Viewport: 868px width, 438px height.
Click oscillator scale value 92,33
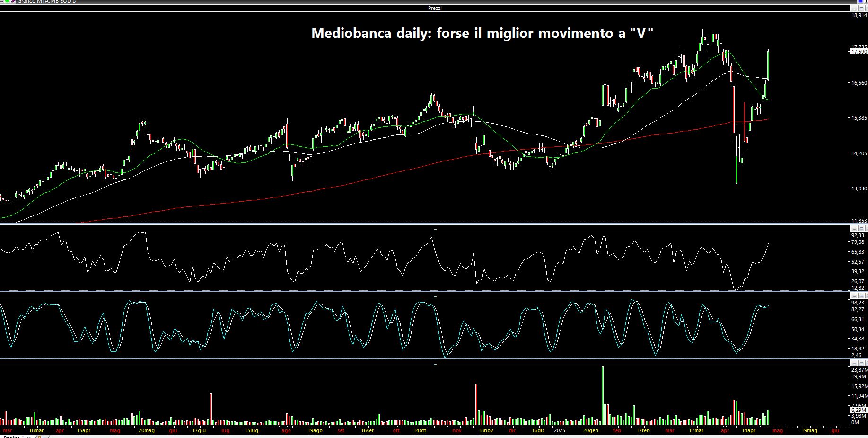click(x=858, y=235)
